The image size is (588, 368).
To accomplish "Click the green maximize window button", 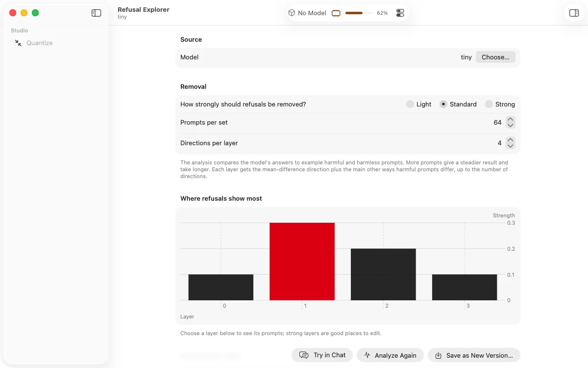I will click(35, 13).
